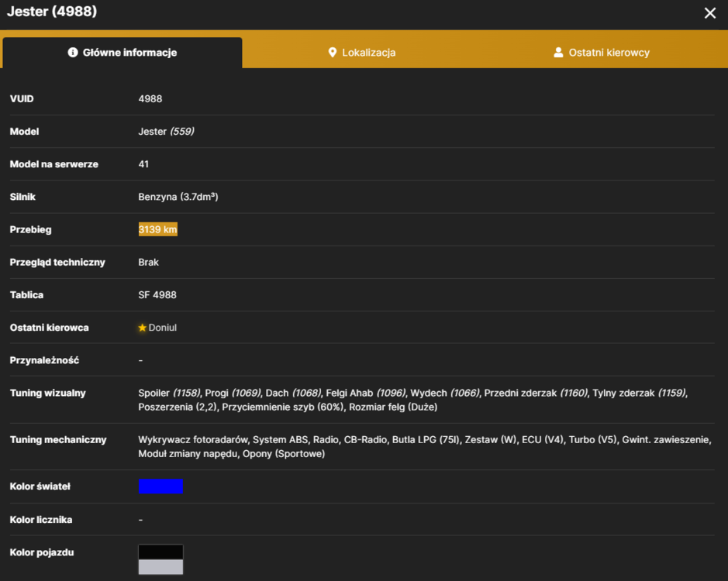Click the info icon in Główne informacje tab
Screen dimensions: 728x581
click(72, 53)
